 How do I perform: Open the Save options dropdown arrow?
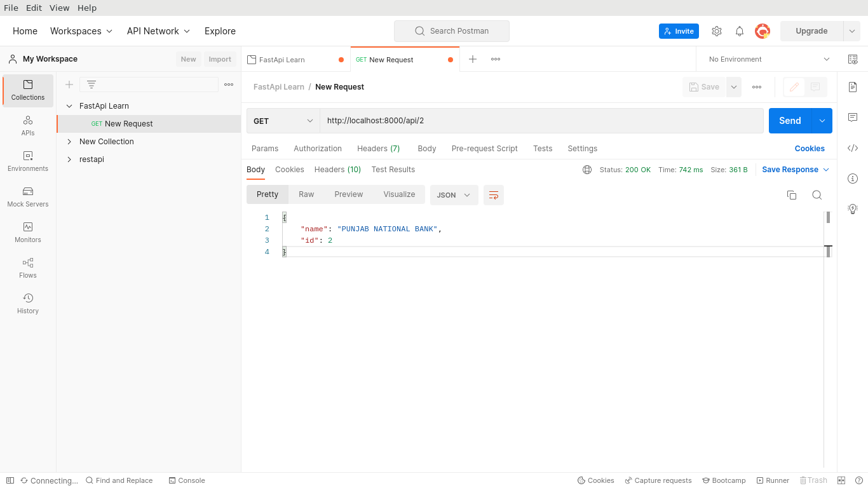click(x=734, y=87)
